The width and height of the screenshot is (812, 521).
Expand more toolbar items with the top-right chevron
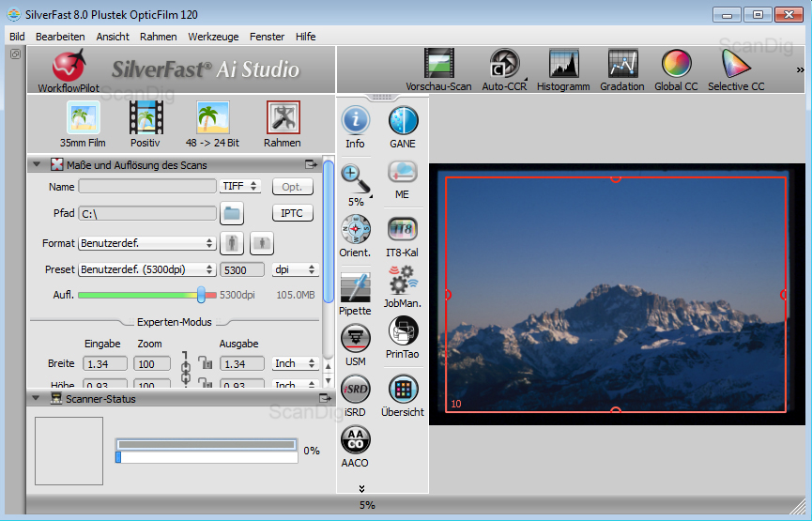(800, 69)
